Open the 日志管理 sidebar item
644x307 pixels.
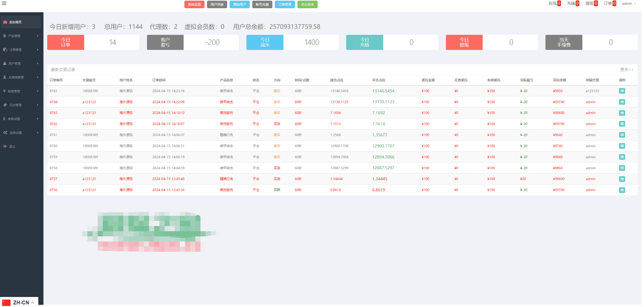click(21, 105)
